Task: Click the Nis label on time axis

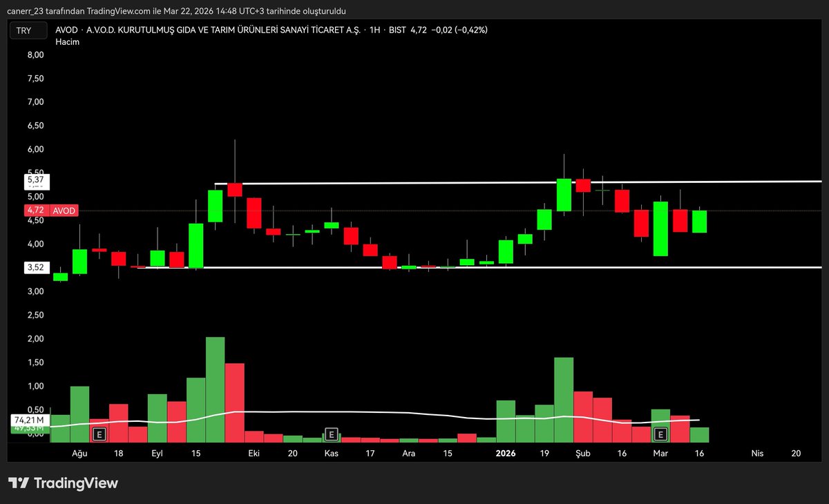Action: 757,454
